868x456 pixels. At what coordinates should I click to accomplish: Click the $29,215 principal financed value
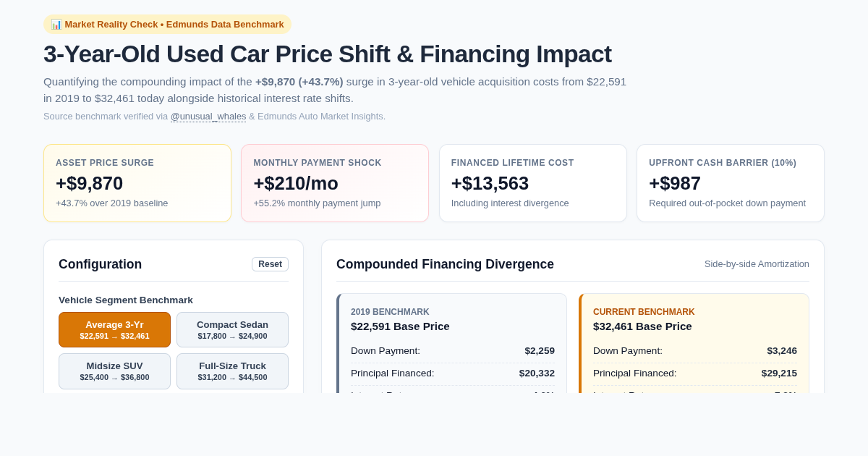pyautogui.click(x=779, y=373)
